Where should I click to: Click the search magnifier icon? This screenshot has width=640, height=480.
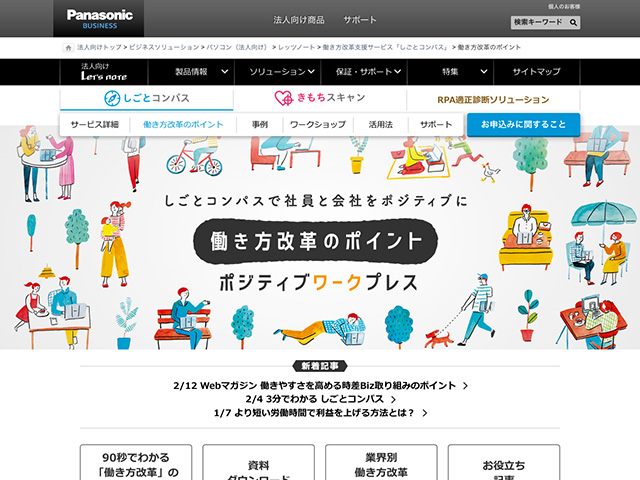pos(573,22)
